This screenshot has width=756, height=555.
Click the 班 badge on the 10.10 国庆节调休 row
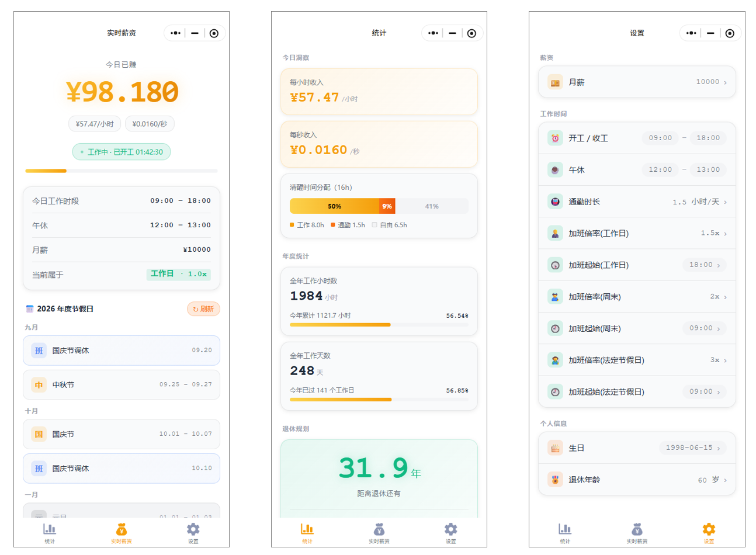click(39, 469)
